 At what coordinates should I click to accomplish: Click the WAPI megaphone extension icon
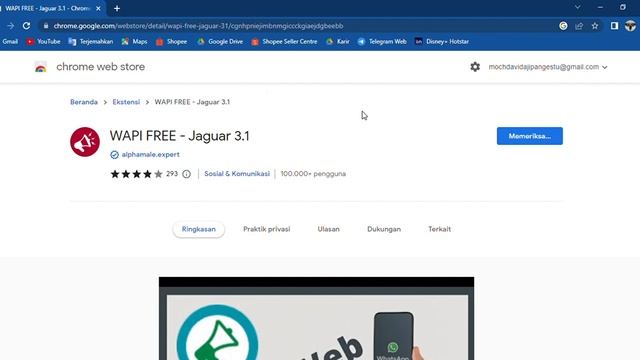[85, 142]
